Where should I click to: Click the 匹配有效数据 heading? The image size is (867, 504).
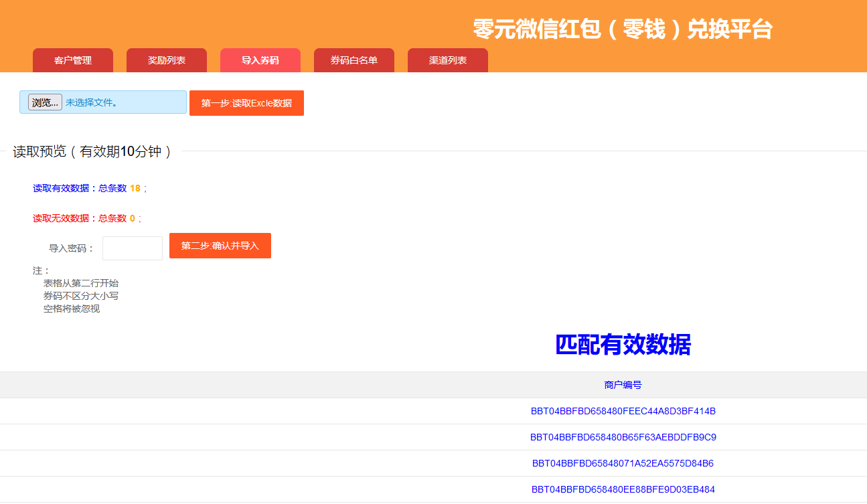click(x=623, y=345)
